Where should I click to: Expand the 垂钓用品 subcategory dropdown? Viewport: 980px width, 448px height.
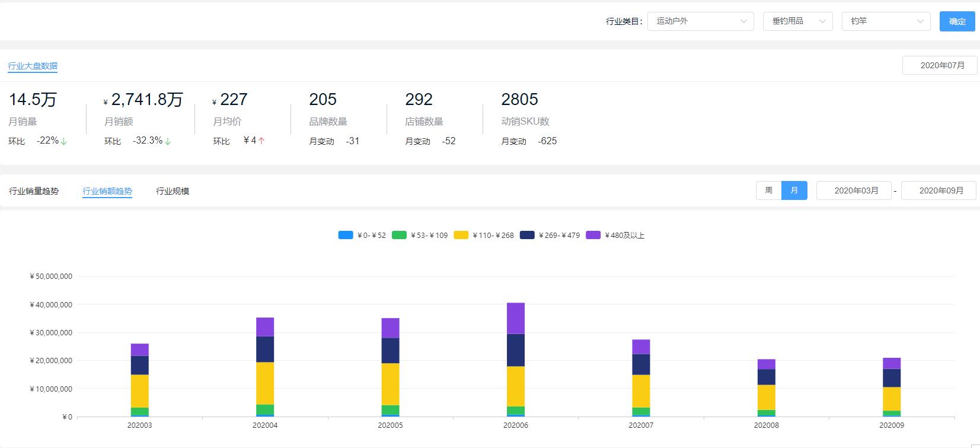point(797,21)
